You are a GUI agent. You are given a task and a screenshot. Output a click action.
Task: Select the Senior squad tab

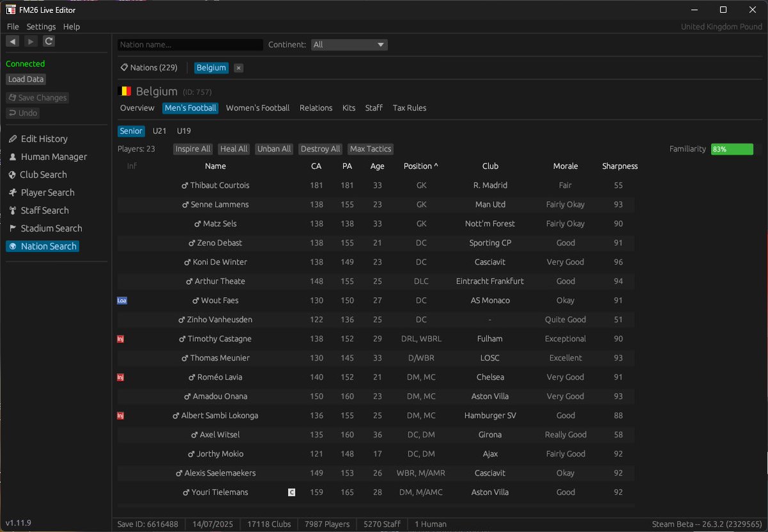pos(131,131)
